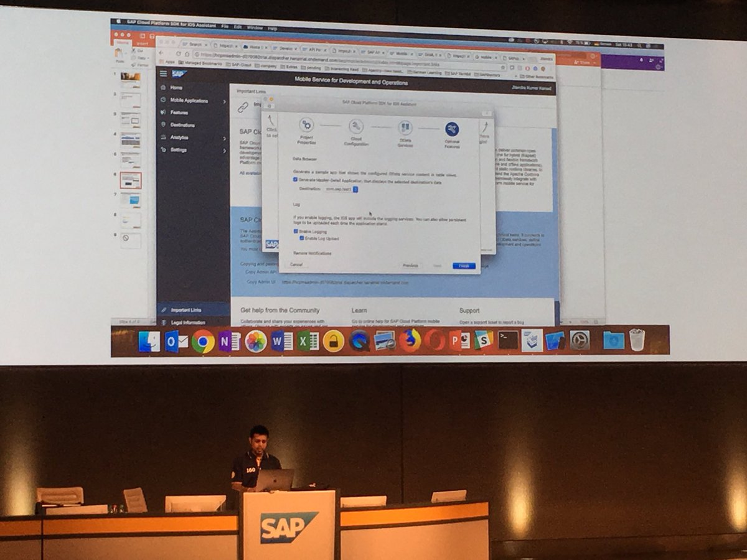
Task: Toggle the Enable Log Upload checkbox
Action: point(302,238)
